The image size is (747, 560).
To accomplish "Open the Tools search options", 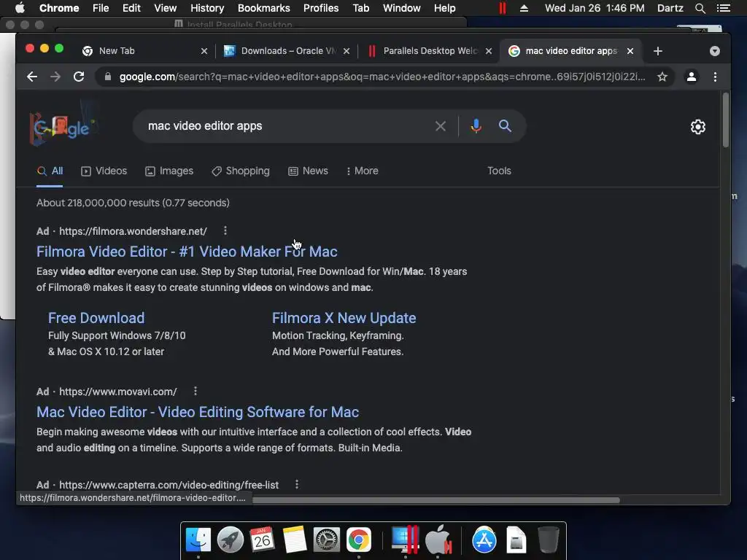I will click(499, 171).
